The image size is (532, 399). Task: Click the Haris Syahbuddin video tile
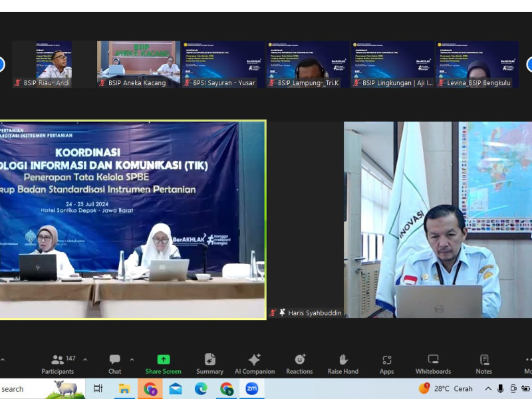click(438, 219)
